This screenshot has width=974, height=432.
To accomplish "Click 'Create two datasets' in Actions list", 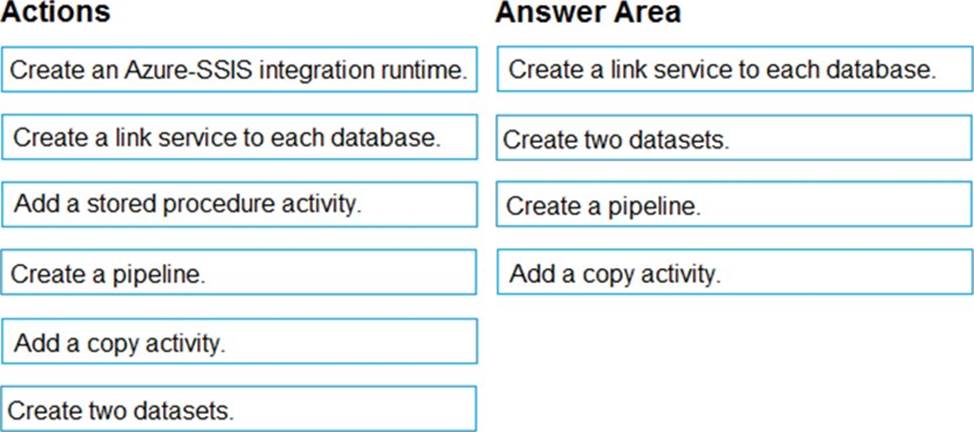I will [x=239, y=409].
